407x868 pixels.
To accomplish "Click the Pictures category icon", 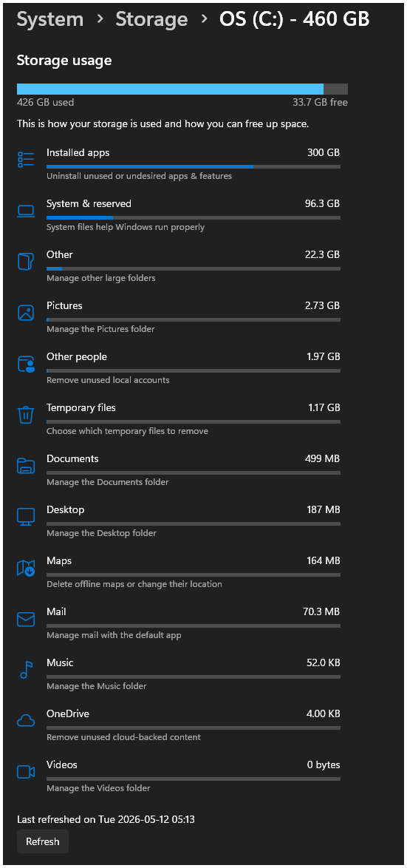I will 26,313.
